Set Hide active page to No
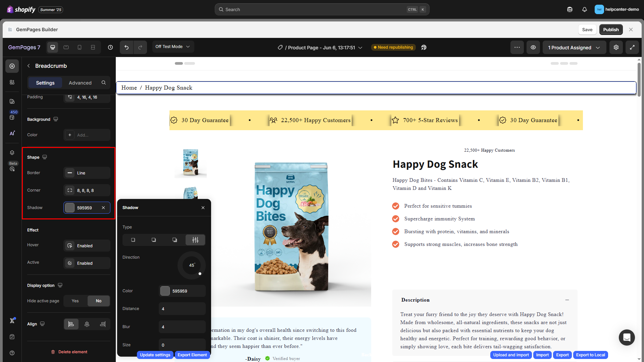Screen dimensions: 644x362 click(99, 301)
